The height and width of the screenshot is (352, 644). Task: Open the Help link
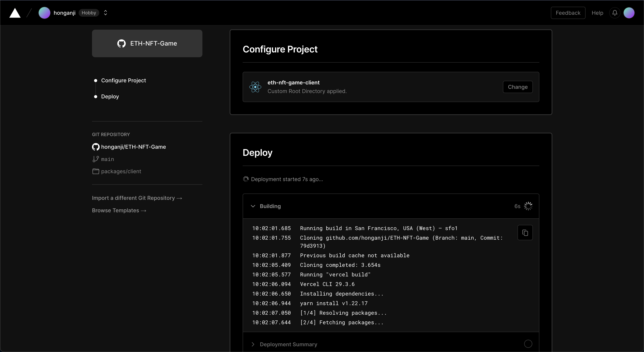[x=597, y=13]
